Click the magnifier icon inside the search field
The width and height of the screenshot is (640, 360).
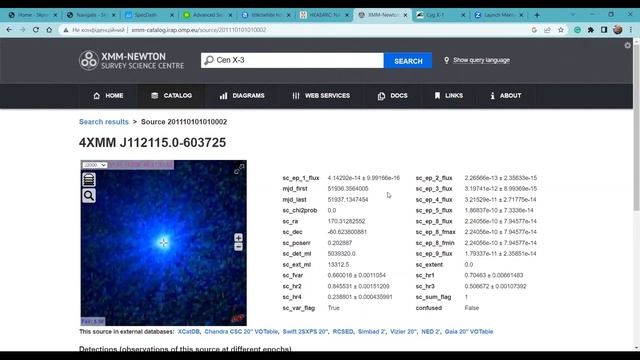tap(209, 60)
